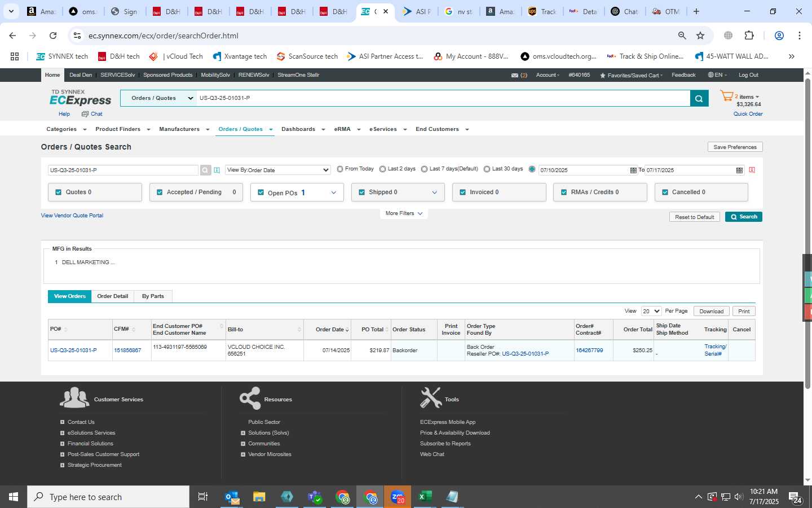Click the From date field 07/10/2025
The width and height of the screenshot is (812, 508).
(x=584, y=170)
